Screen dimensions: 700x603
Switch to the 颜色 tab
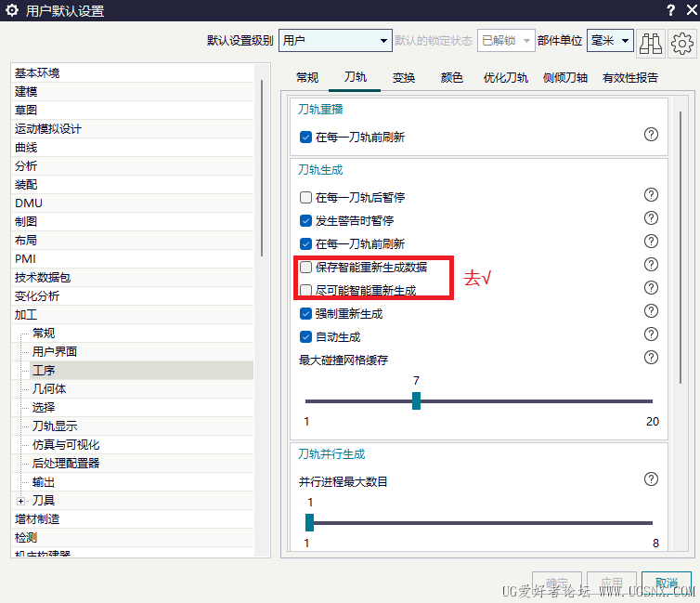point(451,78)
